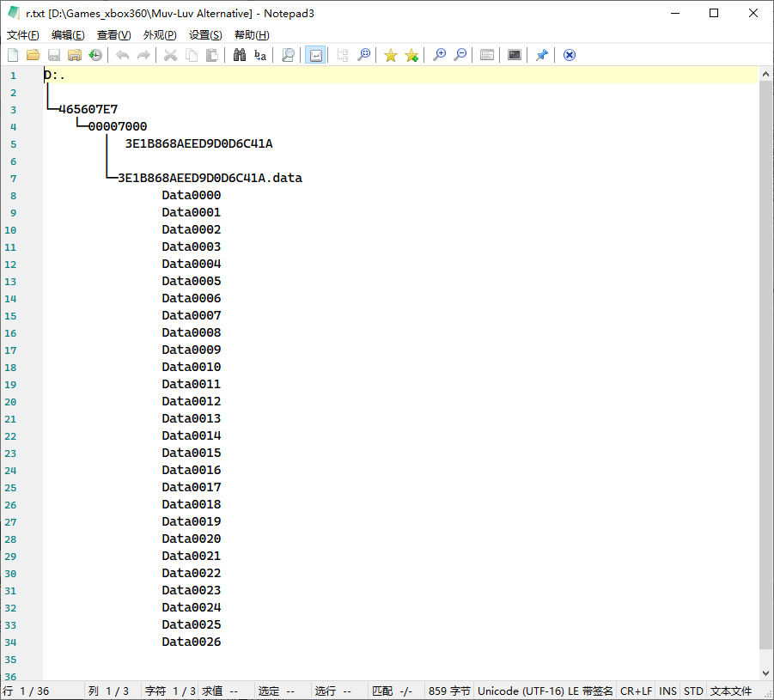Click the magnifier over document icon

click(x=288, y=55)
